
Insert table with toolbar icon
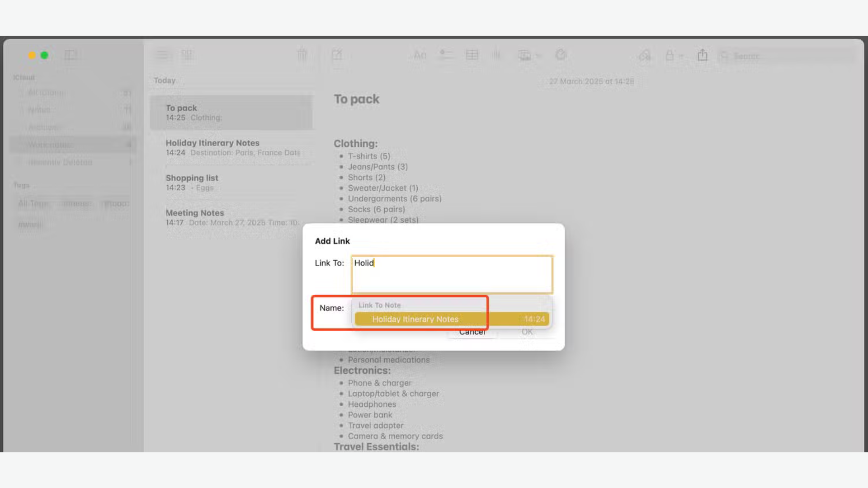(x=472, y=55)
